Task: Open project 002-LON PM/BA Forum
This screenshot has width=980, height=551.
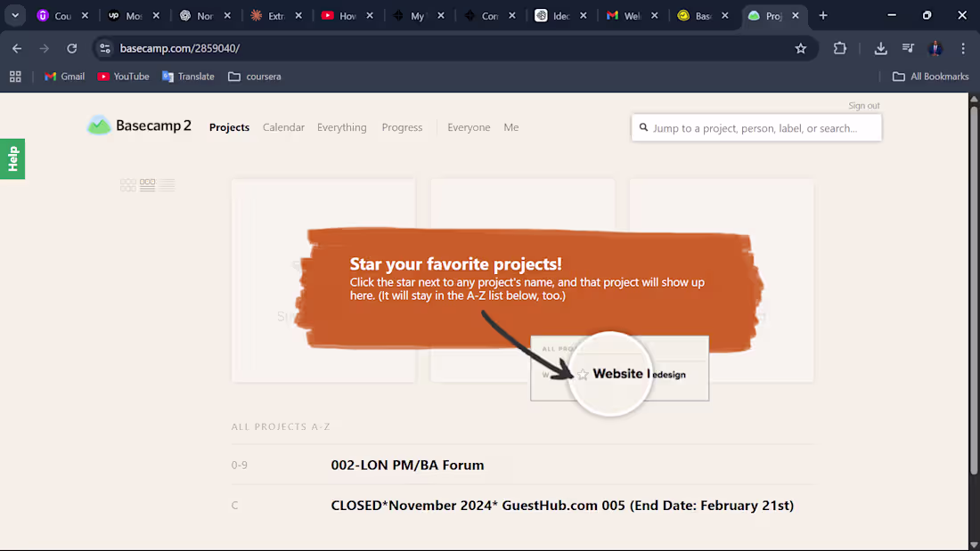Action: click(x=407, y=465)
